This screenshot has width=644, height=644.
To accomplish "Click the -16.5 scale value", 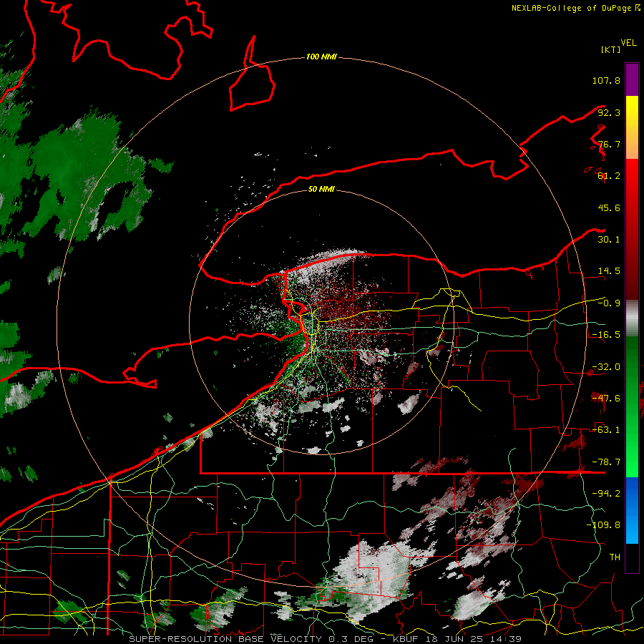I will [606, 335].
